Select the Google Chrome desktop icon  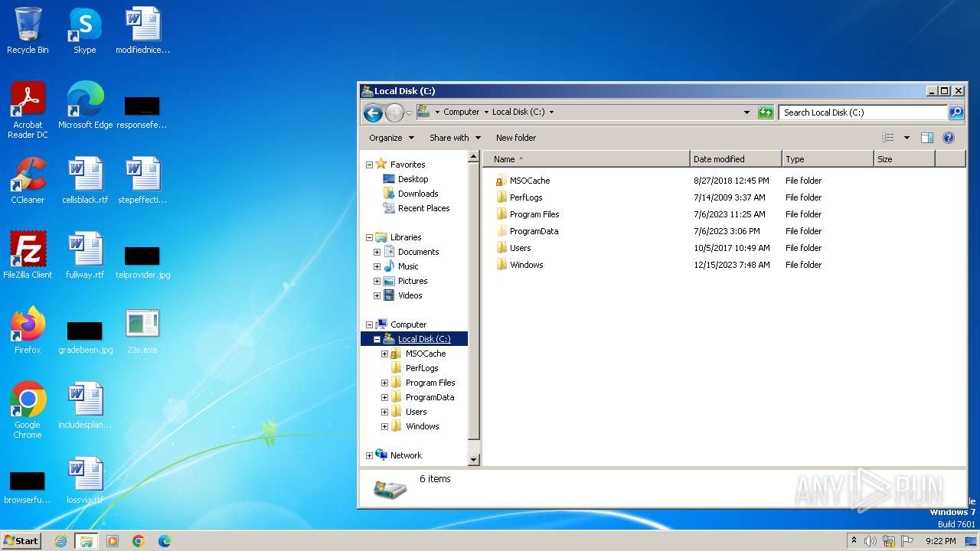(28, 410)
